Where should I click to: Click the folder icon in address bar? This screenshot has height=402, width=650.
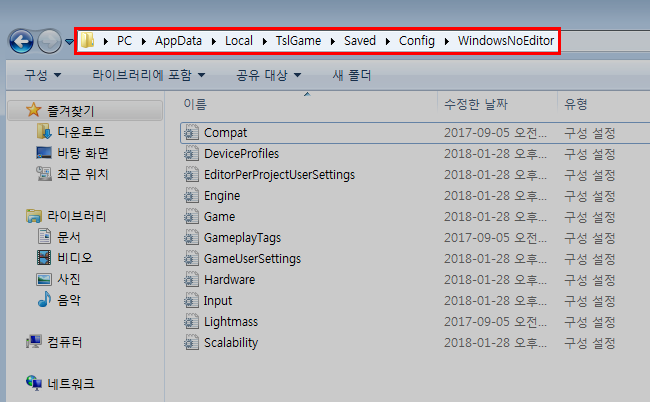[x=87, y=41]
